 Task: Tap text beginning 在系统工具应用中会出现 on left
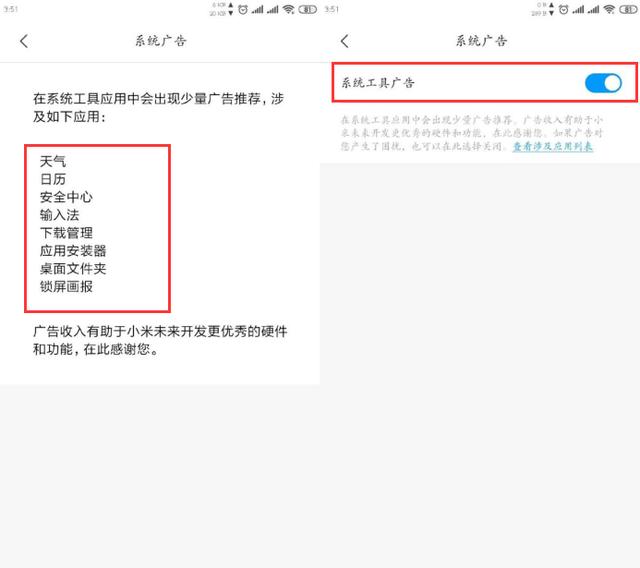[x=158, y=108]
